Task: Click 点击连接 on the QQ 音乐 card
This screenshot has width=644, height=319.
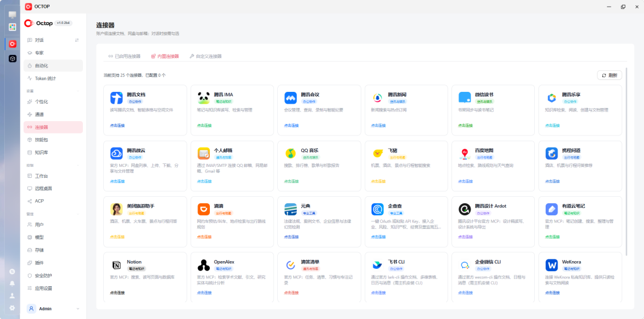Action: (291, 181)
